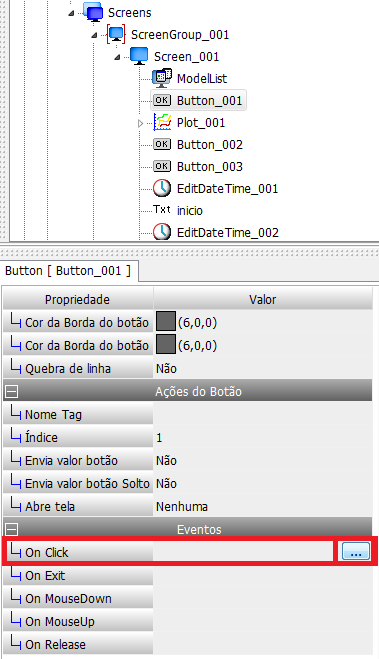Screen dimensions: 379x659
Task: Open the On Click event editor button
Action: (x=356, y=552)
